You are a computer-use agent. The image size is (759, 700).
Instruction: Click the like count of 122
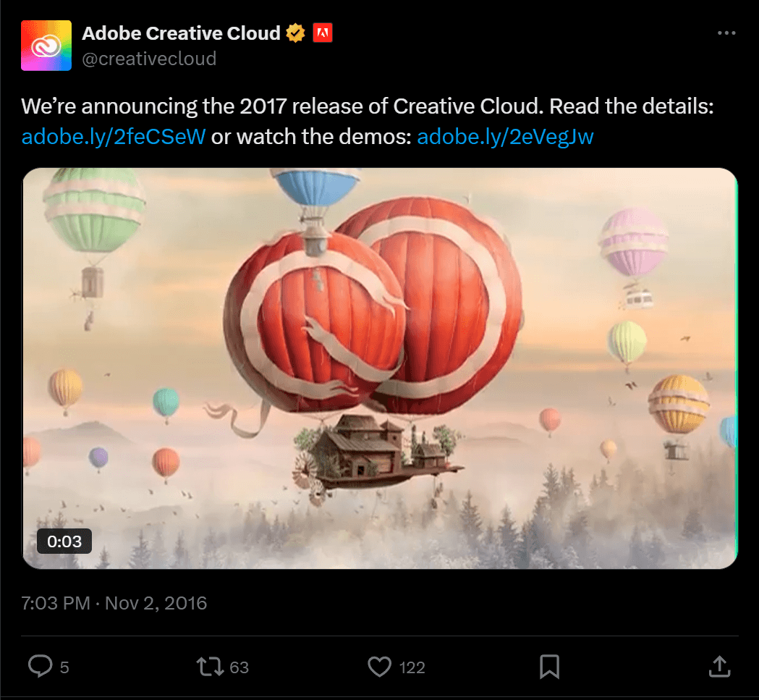(412, 667)
